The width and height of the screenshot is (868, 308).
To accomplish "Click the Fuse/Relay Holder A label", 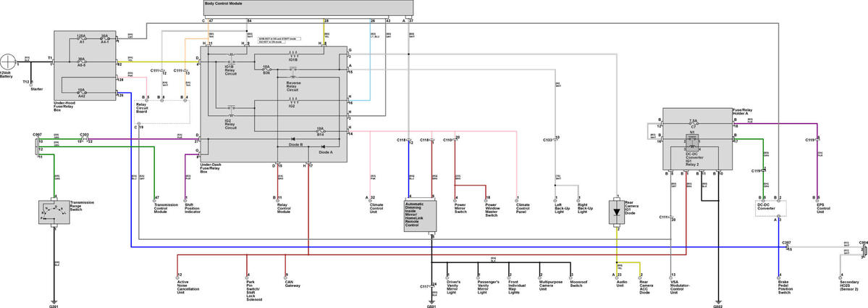I will (742, 112).
